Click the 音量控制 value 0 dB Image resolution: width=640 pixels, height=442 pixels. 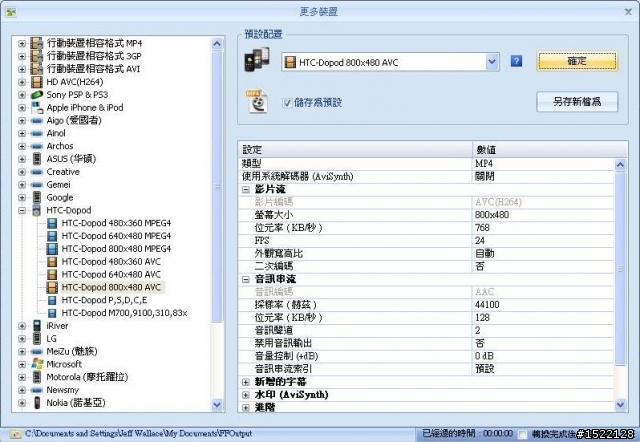[484, 356]
